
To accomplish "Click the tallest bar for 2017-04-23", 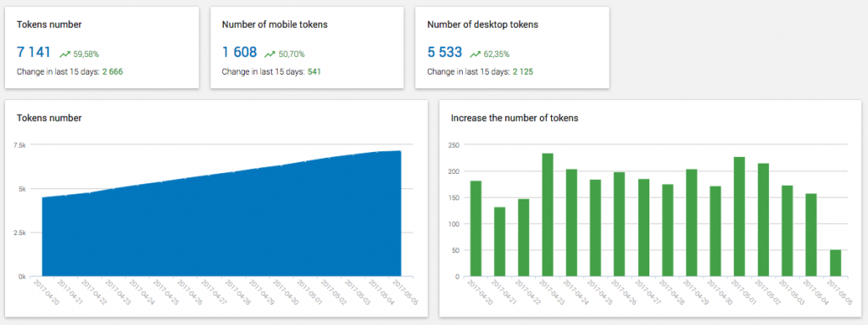I will click(x=547, y=215).
